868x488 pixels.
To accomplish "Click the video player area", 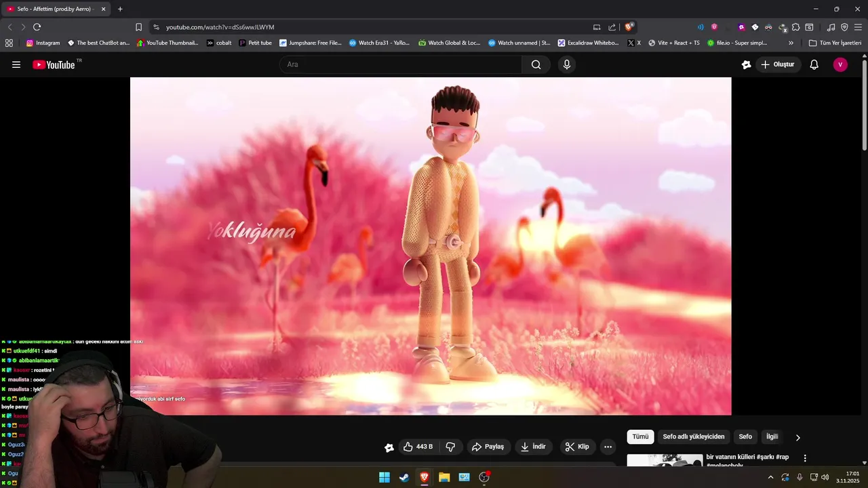I will click(x=431, y=246).
